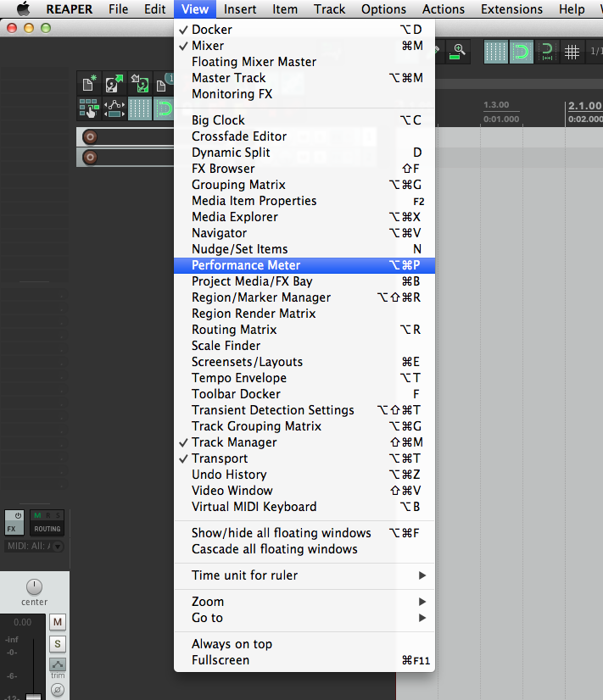The image size is (603, 700).
Task: Select Performance Meter menu item
Action: (304, 265)
